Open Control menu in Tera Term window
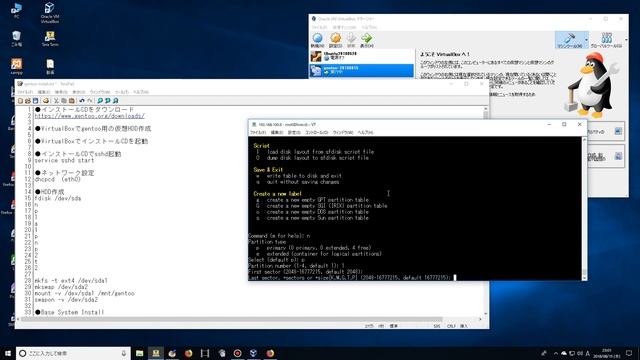The width and height of the screenshot is (640, 360). [316, 133]
